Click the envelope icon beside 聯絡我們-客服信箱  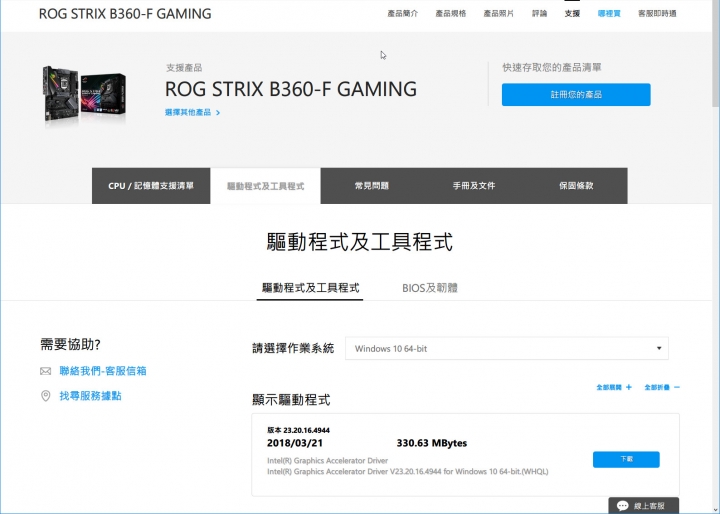pyautogui.click(x=45, y=371)
